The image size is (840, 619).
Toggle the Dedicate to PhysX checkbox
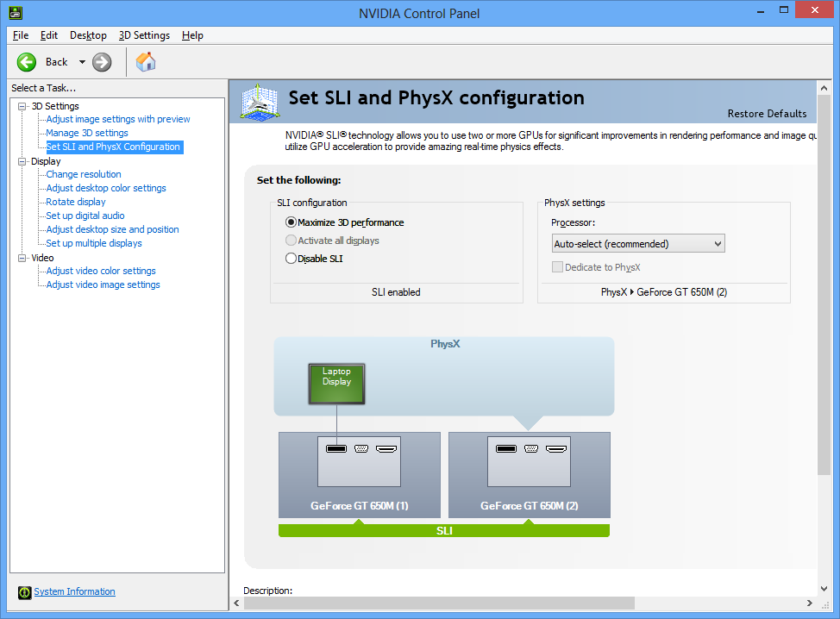[557, 267]
